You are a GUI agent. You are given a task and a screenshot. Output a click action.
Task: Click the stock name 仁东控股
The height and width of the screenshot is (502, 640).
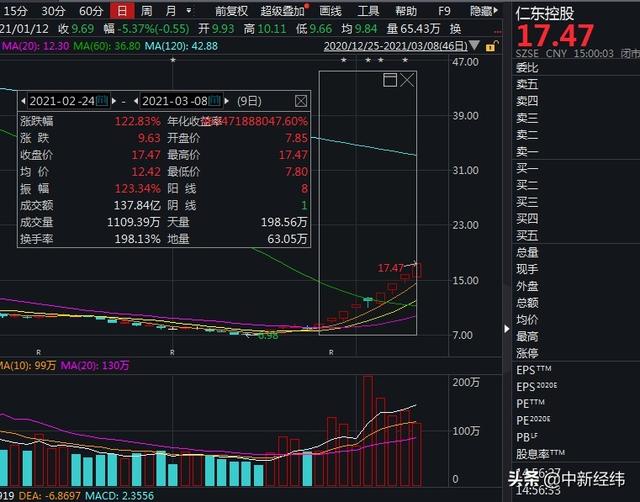click(544, 13)
